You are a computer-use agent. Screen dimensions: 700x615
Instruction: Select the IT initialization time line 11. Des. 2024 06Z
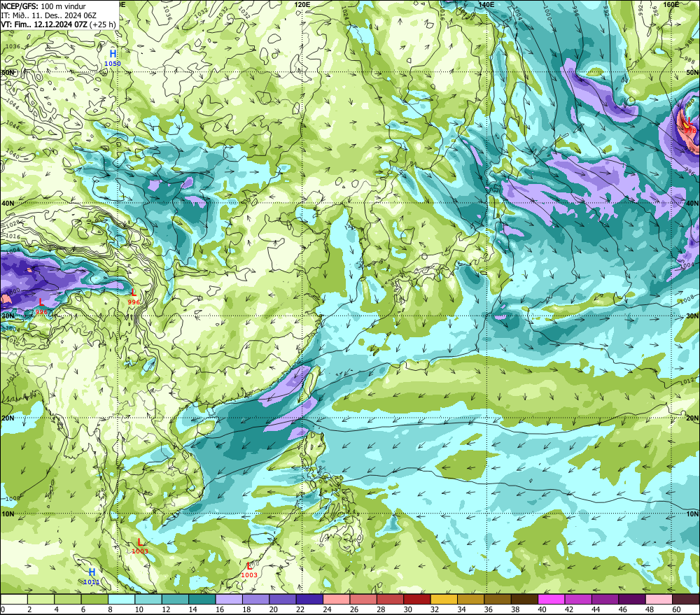49,15
